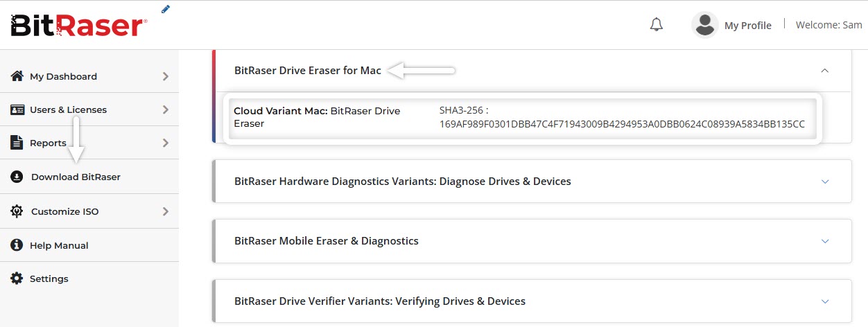868x327 pixels.
Task: Click the Customize ISO gear icon
Action: (x=17, y=211)
